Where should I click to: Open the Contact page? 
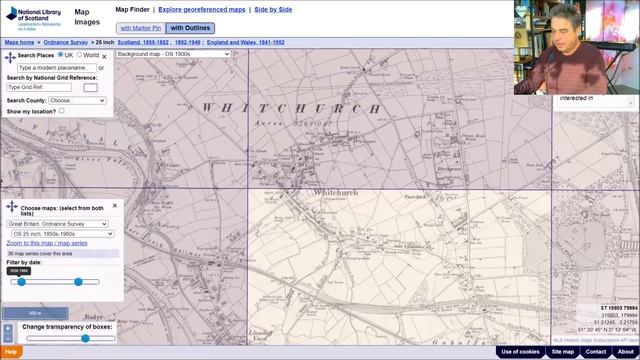[x=596, y=352]
